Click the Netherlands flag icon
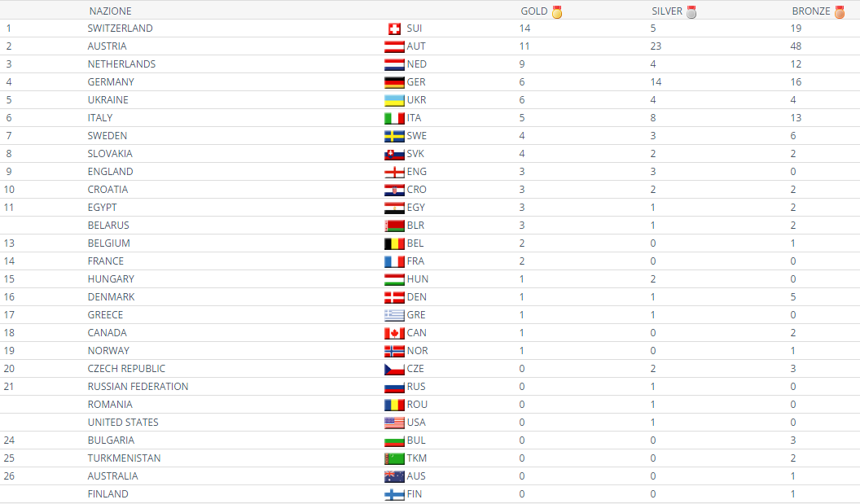This screenshot has height=504, width=860. coord(394,64)
